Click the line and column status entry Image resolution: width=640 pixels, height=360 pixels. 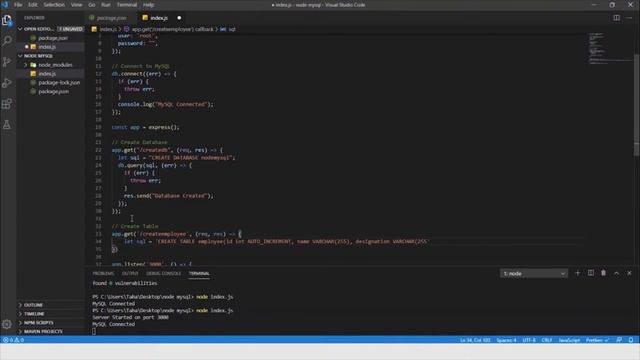click(475, 340)
